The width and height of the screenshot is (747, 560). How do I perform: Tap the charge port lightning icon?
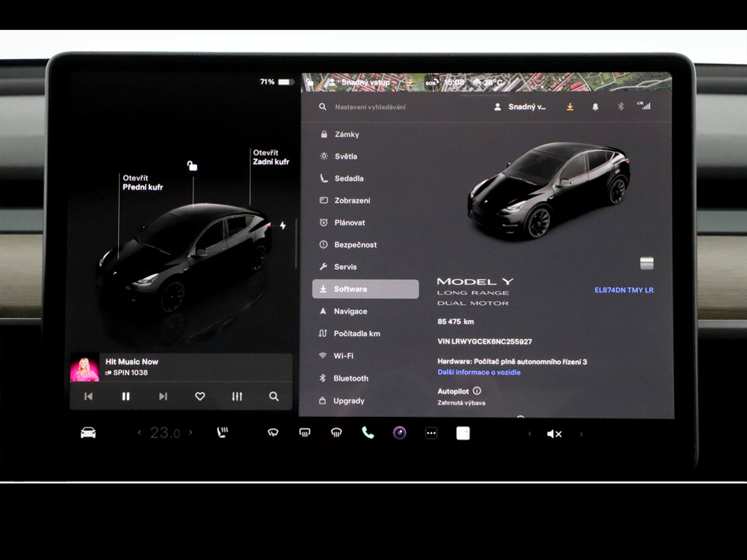click(x=283, y=225)
